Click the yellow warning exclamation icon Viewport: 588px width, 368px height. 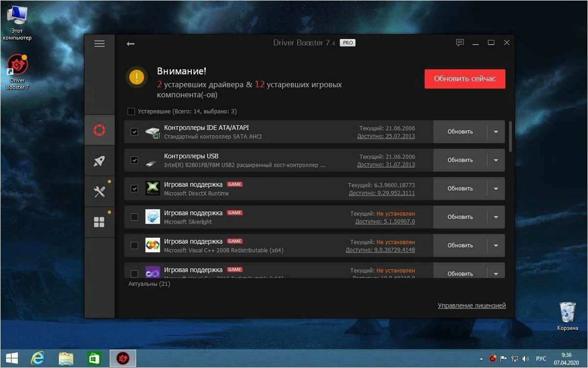coord(136,77)
